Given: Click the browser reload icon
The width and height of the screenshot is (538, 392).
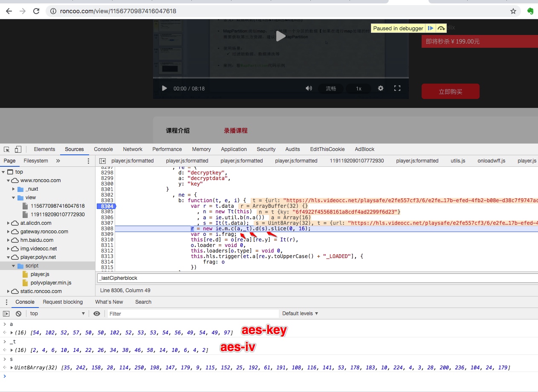Looking at the screenshot, I should coord(36,11).
